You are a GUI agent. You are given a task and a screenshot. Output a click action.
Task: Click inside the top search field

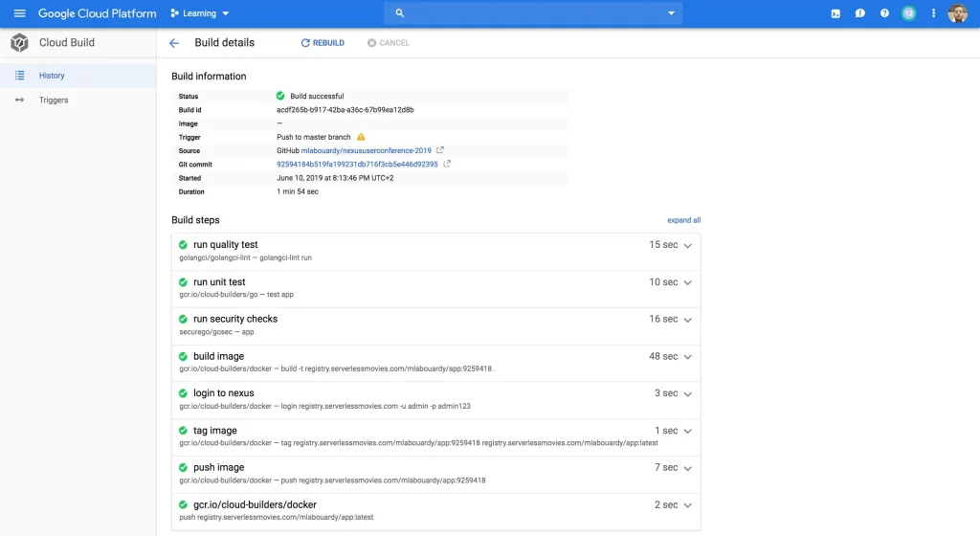[533, 13]
